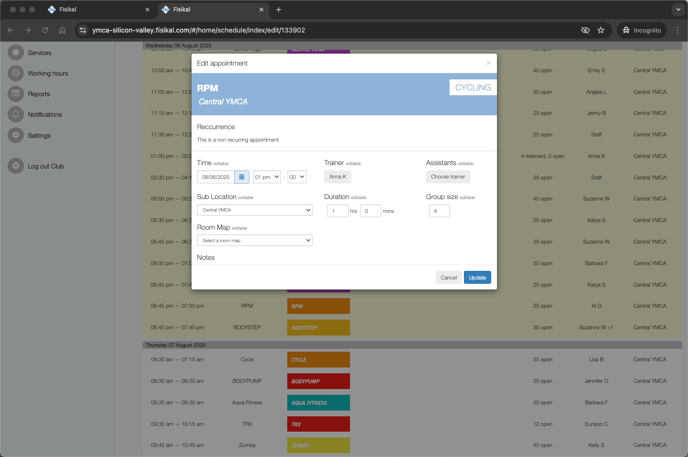Open the browser home page
The height and width of the screenshot is (457, 688).
[x=62, y=30]
